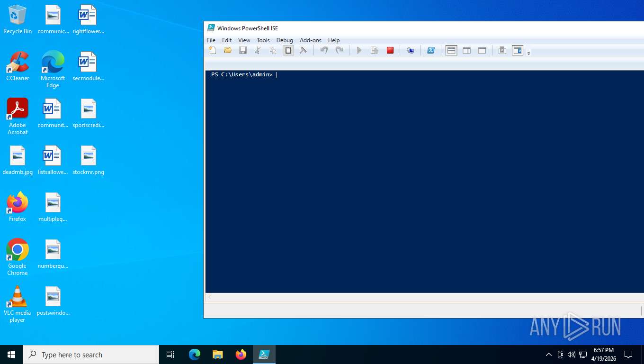Show Script Pane Top layout
Screen dimensions: 644x364
(x=451, y=50)
